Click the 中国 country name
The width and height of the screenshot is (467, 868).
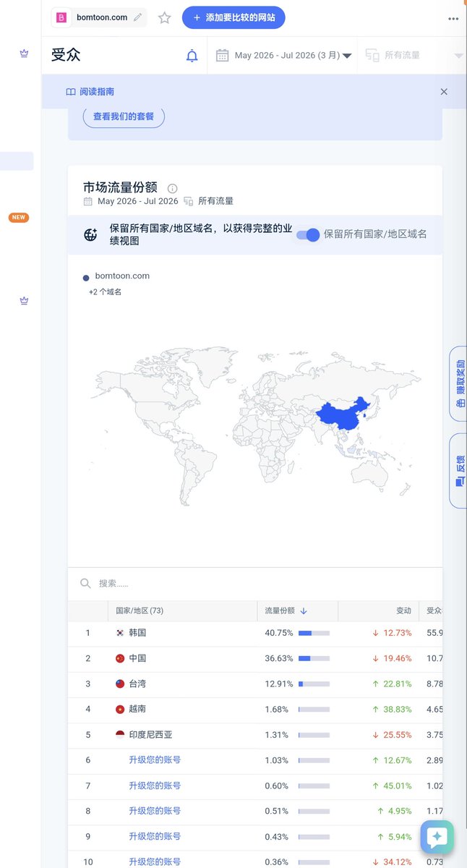[137, 658]
